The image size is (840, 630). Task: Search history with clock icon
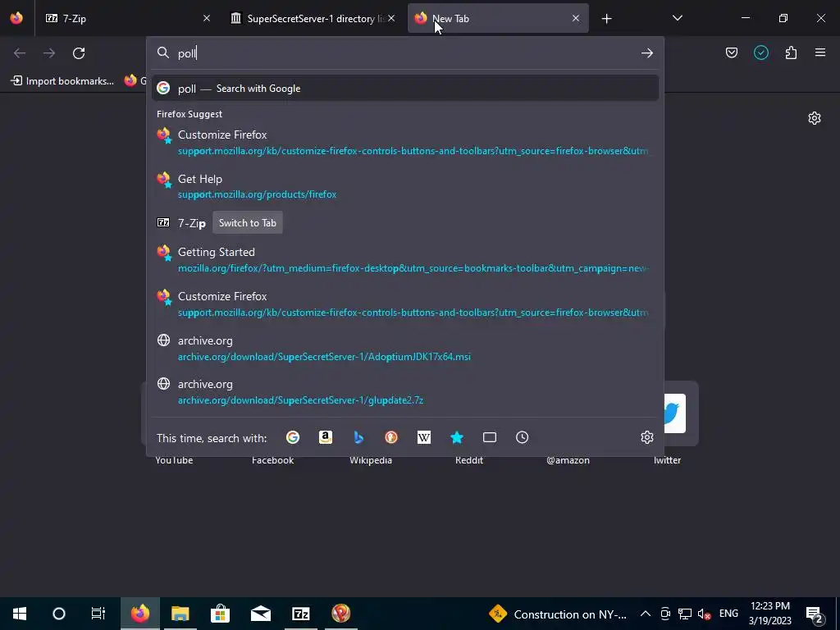[523, 438]
